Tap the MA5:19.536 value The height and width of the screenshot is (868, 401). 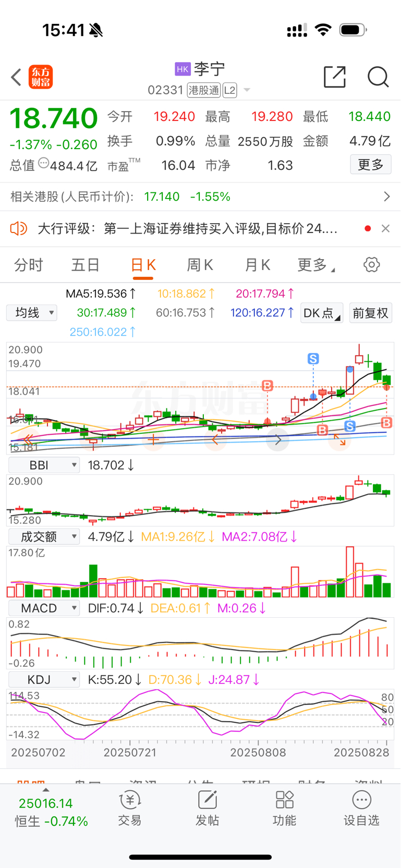point(101,294)
